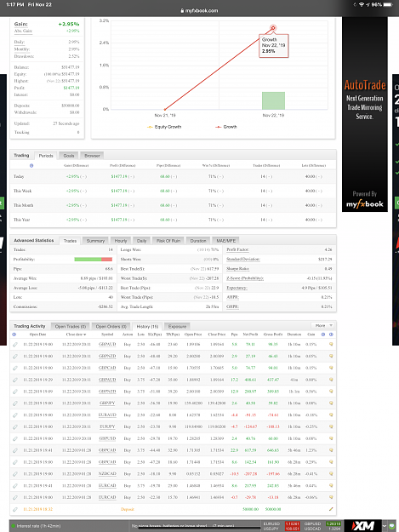Click the Sharpe Ratio term link
This screenshot has width=399, height=532.
237,269
